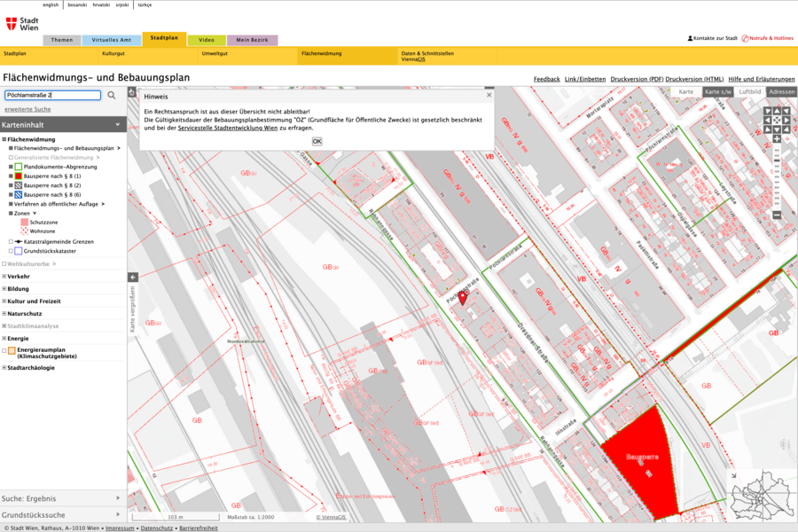Open the Virtuelles Amt tab
Viewport: 798px width, 532px height.
112,40
